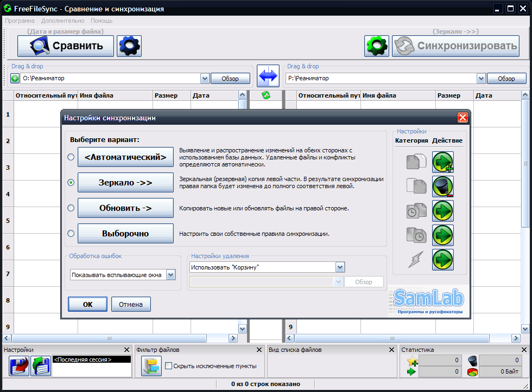The width and height of the screenshot is (532, 392).
Task: Expand the P:\Реаниматор folder path dropdown
Action: coord(481,79)
